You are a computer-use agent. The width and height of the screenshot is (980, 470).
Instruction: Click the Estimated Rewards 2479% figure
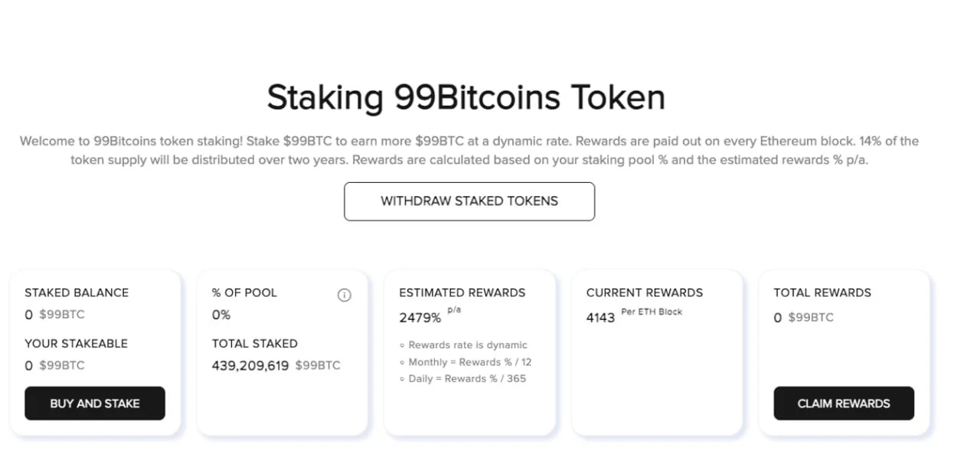(x=420, y=318)
